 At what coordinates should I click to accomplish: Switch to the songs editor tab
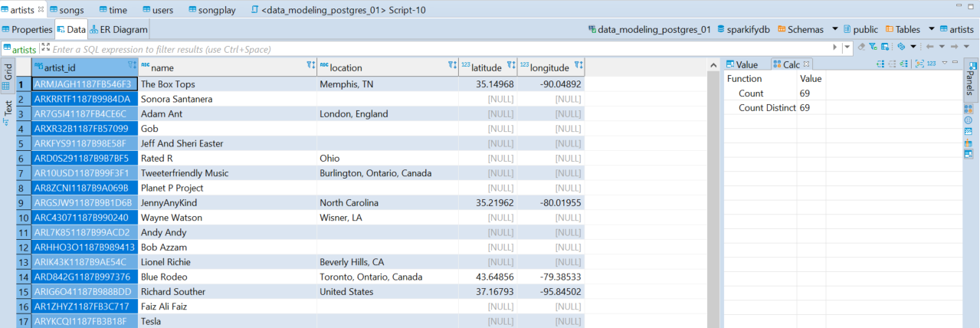[x=67, y=10]
